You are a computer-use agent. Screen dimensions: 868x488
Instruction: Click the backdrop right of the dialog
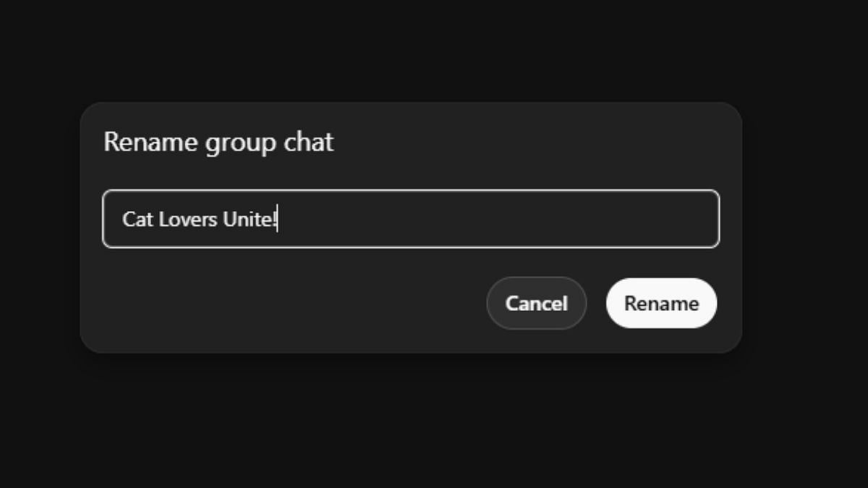pyautogui.click(x=803, y=228)
